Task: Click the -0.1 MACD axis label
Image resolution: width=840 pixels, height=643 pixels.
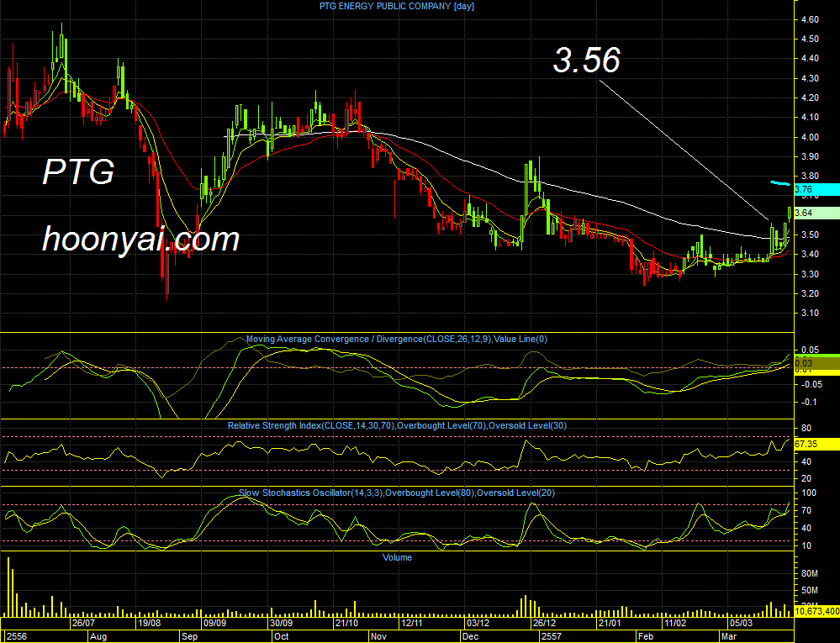Action: (810, 402)
